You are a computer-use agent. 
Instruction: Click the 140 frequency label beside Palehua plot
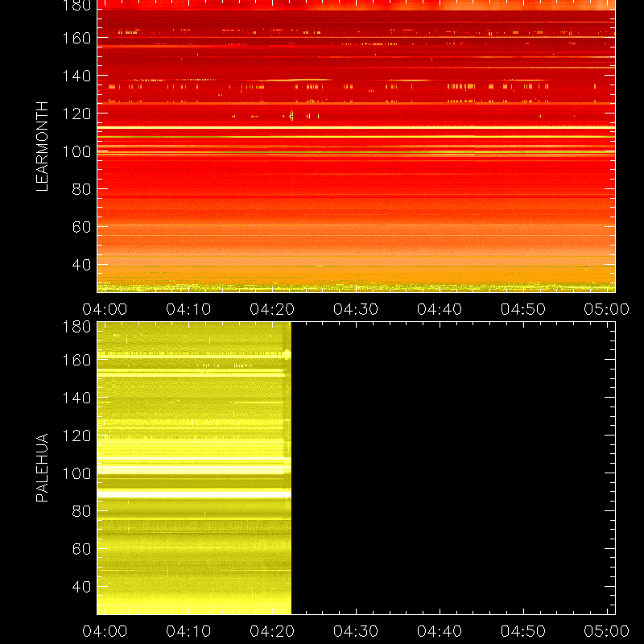click(x=76, y=398)
